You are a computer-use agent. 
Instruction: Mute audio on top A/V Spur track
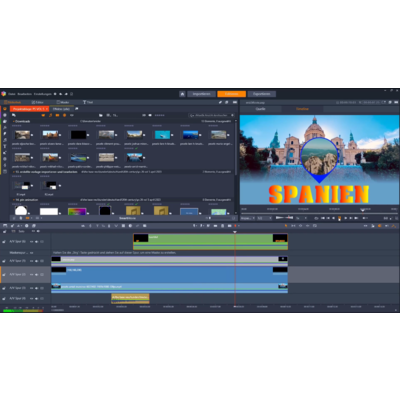(37, 241)
